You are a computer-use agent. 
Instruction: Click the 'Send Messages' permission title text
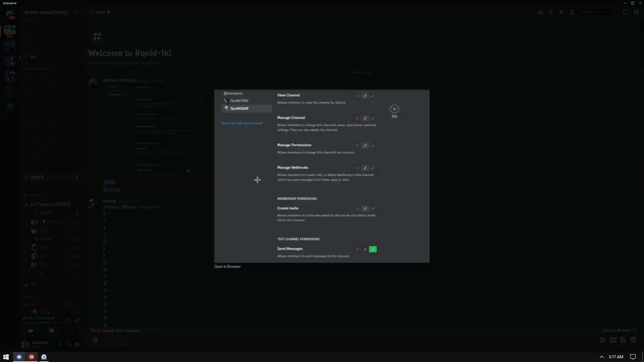[x=290, y=249]
